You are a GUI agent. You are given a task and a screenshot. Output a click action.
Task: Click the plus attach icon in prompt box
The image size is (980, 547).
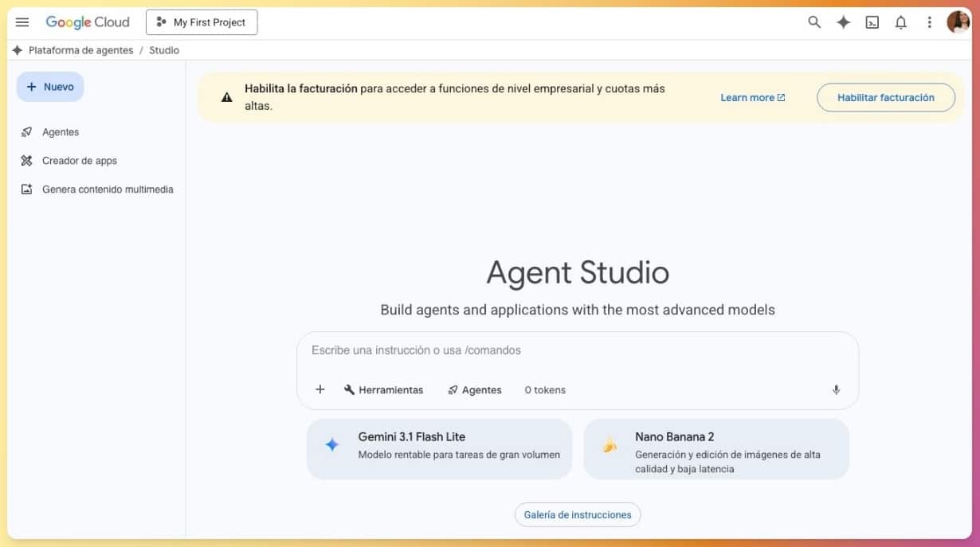(x=320, y=389)
